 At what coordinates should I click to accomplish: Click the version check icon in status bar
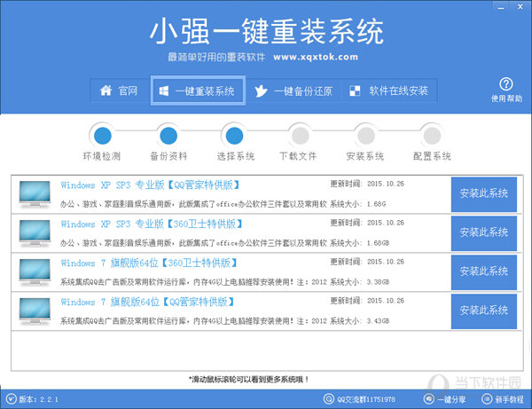click(x=12, y=399)
